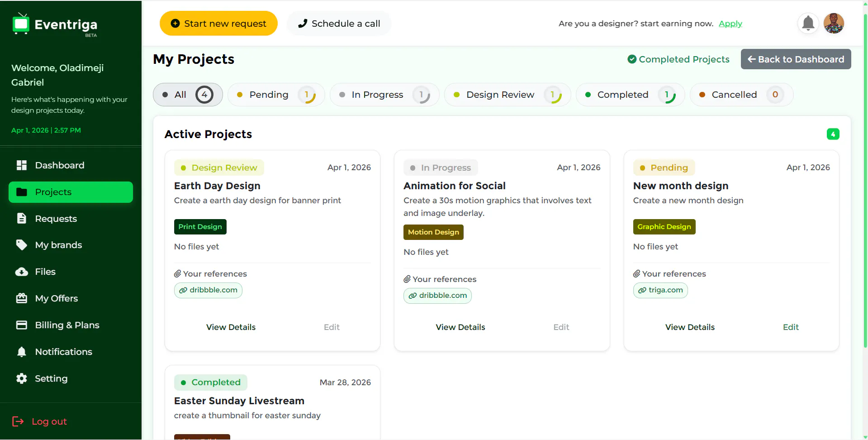Click Schedule a call button

339,24
